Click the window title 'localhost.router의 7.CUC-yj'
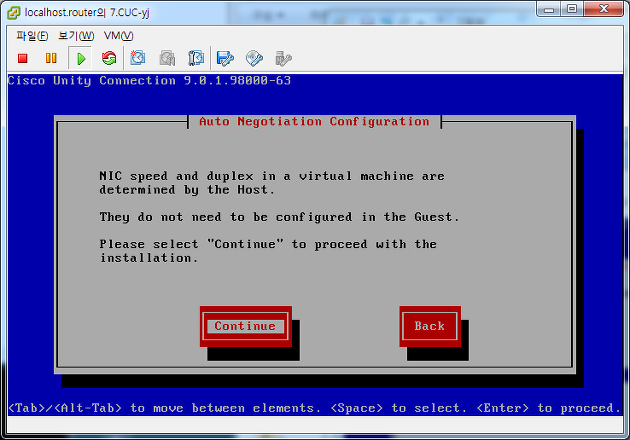630x440 pixels. click(x=87, y=12)
